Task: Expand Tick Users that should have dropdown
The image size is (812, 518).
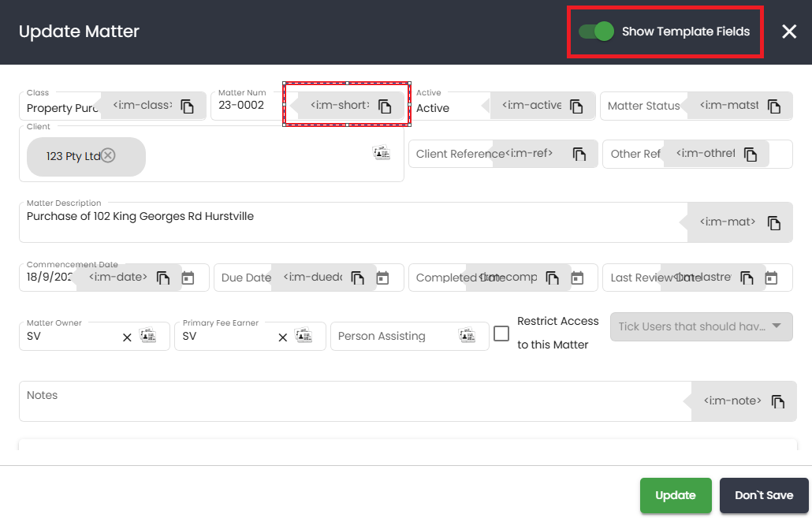Action: tap(776, 326)
